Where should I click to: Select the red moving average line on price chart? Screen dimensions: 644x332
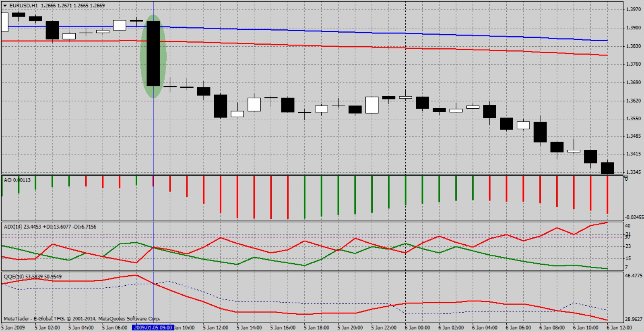(322, 46)
